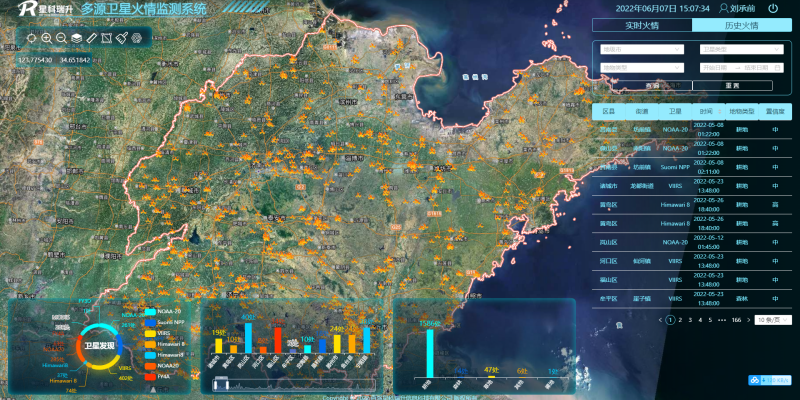This screenshot has width=800, height=400.
Task: Clear map drawings with the brush tool
Action: (121, 38)
